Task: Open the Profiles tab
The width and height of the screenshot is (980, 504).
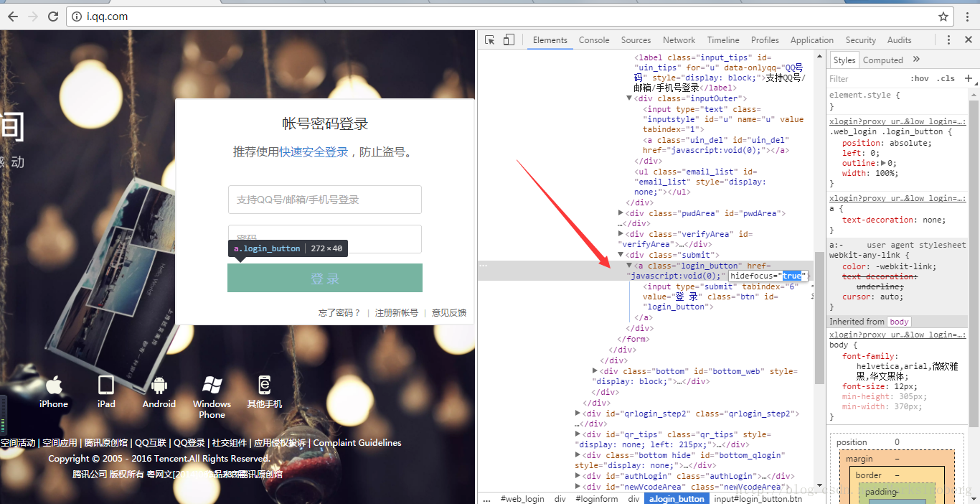Action: (765, 40)
